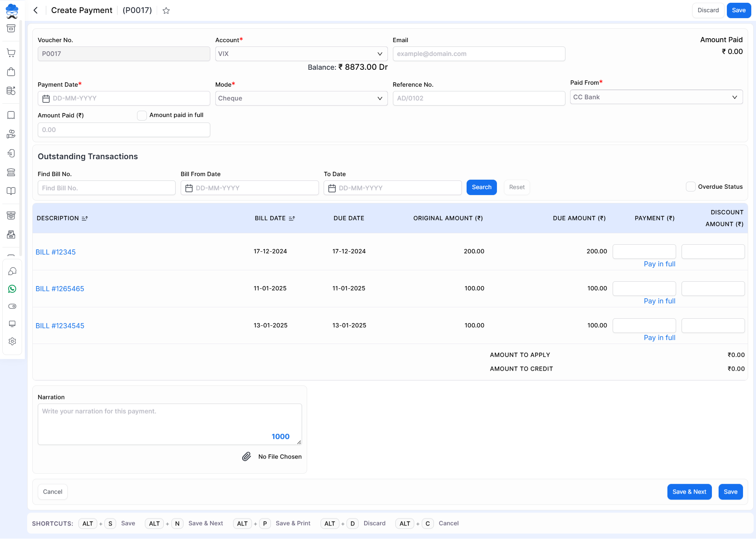Open the Bill From Date calendar icon

[x=189, y=188]
